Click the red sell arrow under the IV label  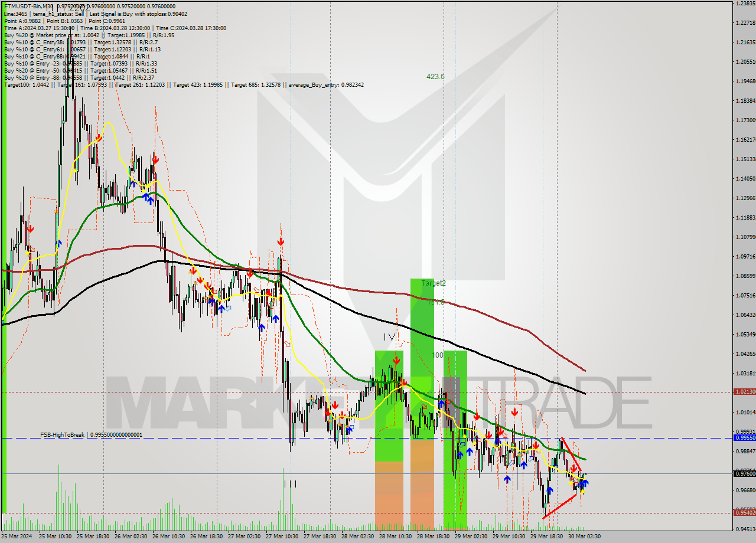(x=396, y=359)
